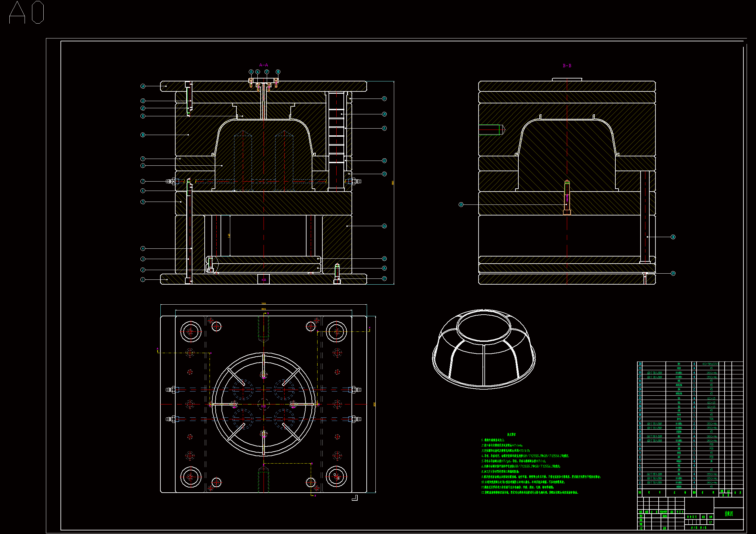Viewport: 756px width, 534px height.
Task: Click part balloon number 14
Action: (143, 86)
